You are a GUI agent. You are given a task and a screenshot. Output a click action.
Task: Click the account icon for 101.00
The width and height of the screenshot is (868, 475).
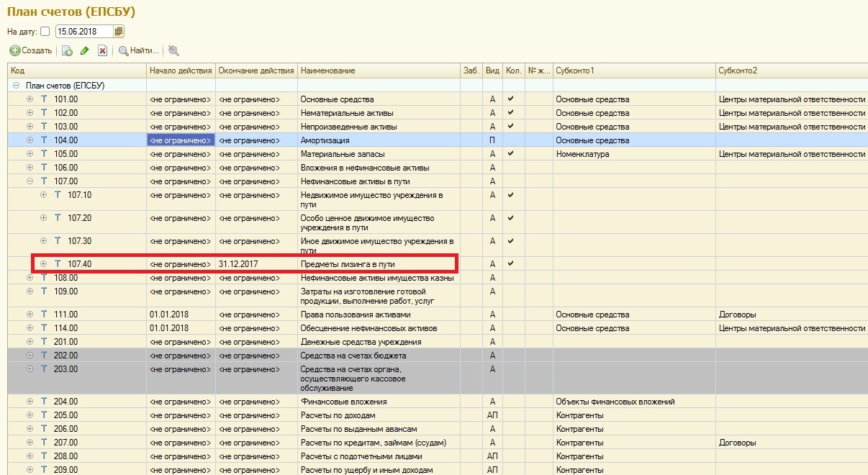pos(44,99)
